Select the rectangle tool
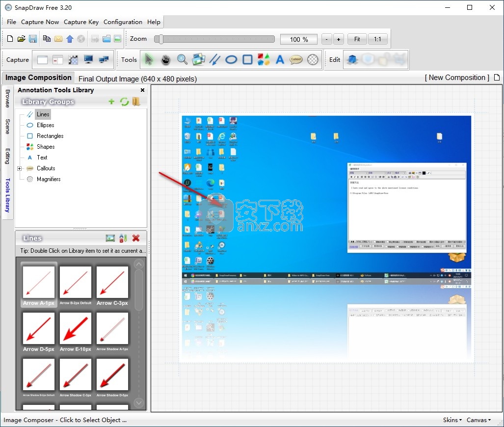Viewport: 504px width, 427px height. tap(247, 59)
